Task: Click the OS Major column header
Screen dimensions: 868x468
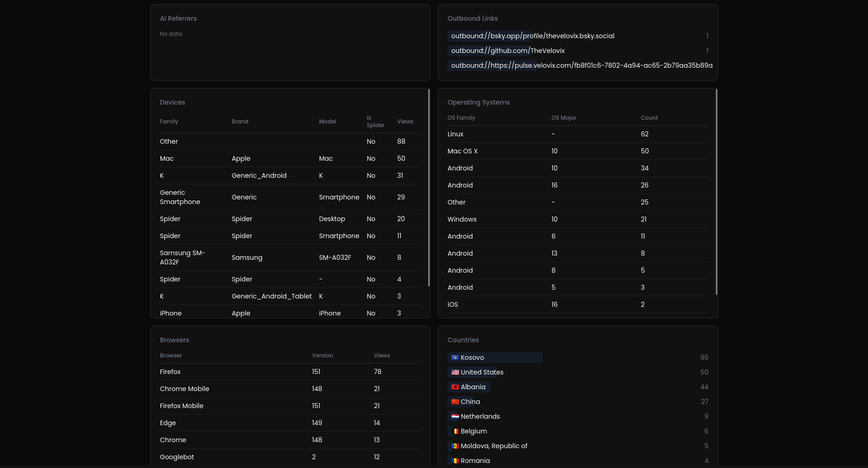Action: point(564,118)
